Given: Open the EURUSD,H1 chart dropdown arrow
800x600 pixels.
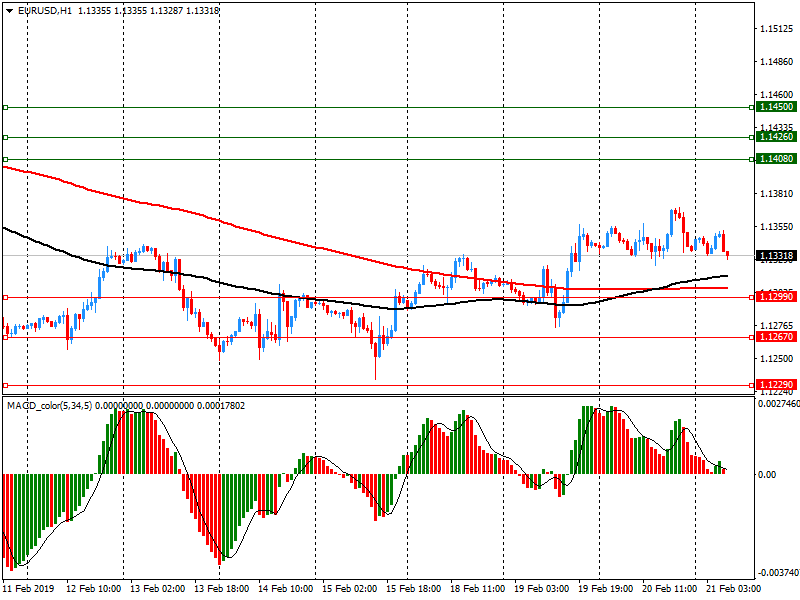Looking at the screenshot, I should pos(10,10).
